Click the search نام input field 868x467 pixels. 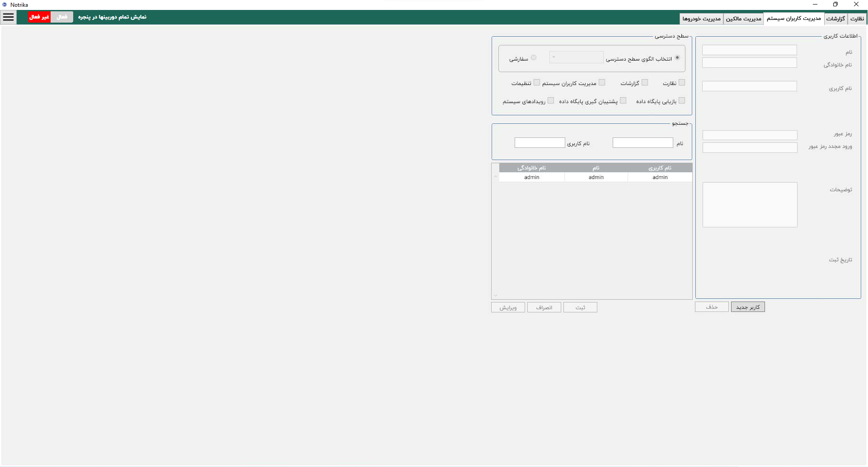[x=643, y=143]
